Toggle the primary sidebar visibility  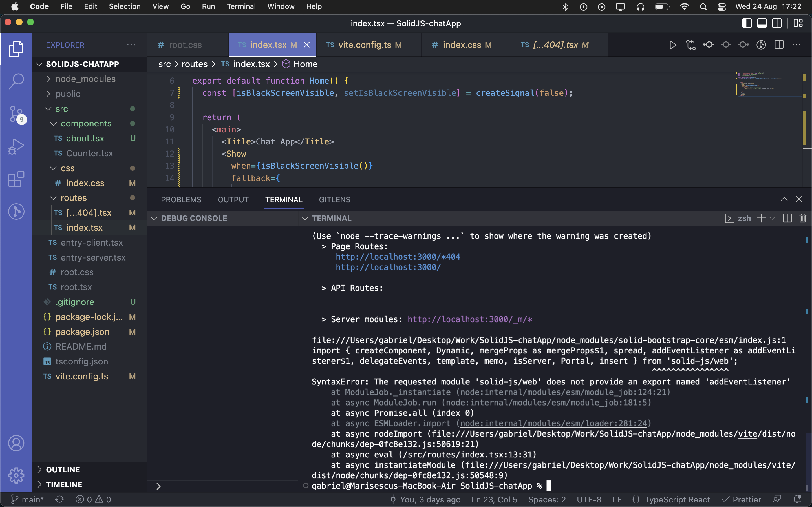click(747, 23)
